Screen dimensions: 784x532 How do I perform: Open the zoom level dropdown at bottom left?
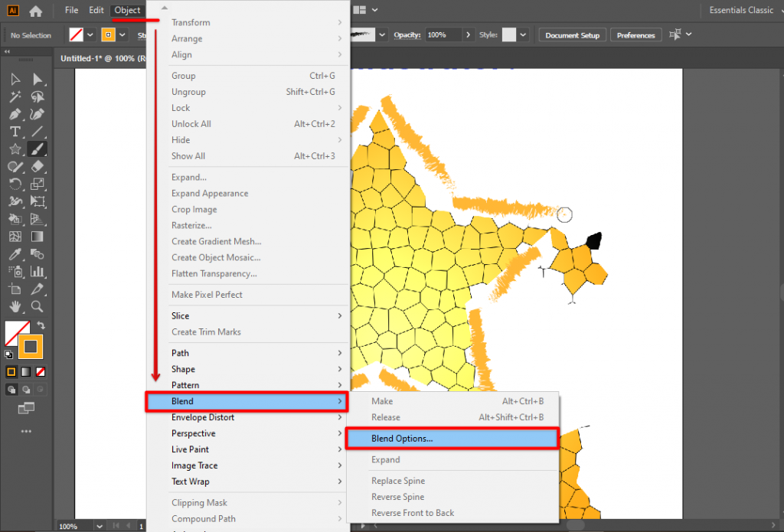99,526
